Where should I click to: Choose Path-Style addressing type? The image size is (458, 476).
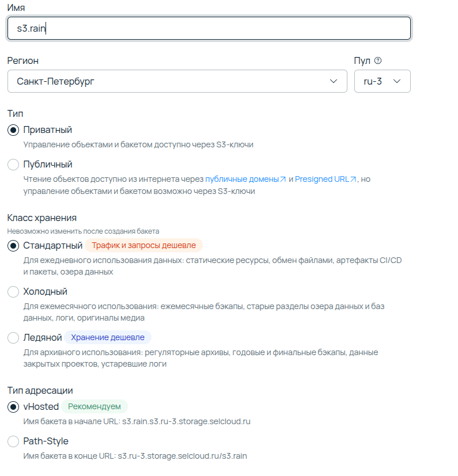coord(13,441)
